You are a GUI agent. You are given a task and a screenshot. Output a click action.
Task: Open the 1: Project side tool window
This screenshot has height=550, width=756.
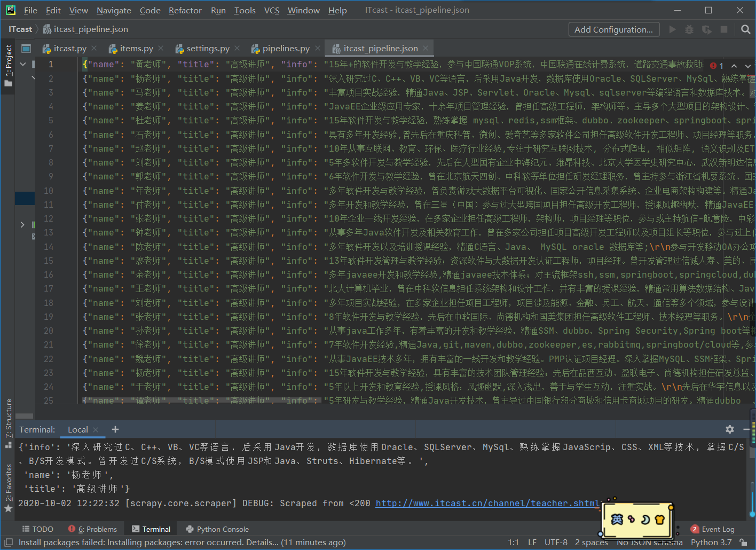[x=8, y=65]
